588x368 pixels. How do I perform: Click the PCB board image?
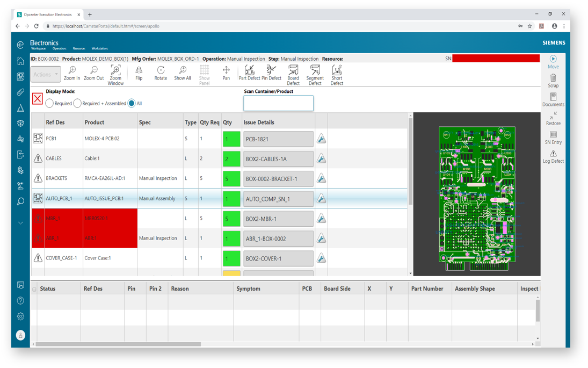click(477, 198)
